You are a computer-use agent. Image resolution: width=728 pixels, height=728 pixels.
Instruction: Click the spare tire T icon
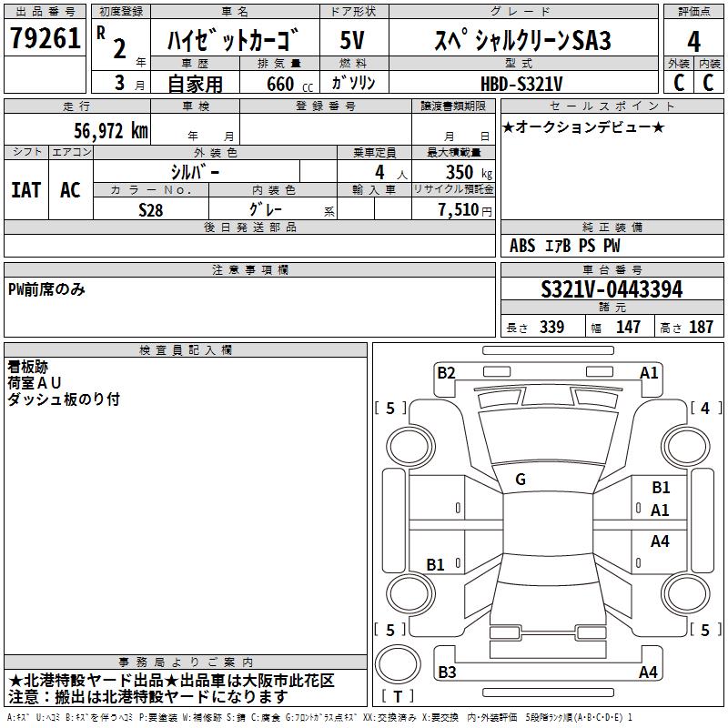[x=398, y=665]
